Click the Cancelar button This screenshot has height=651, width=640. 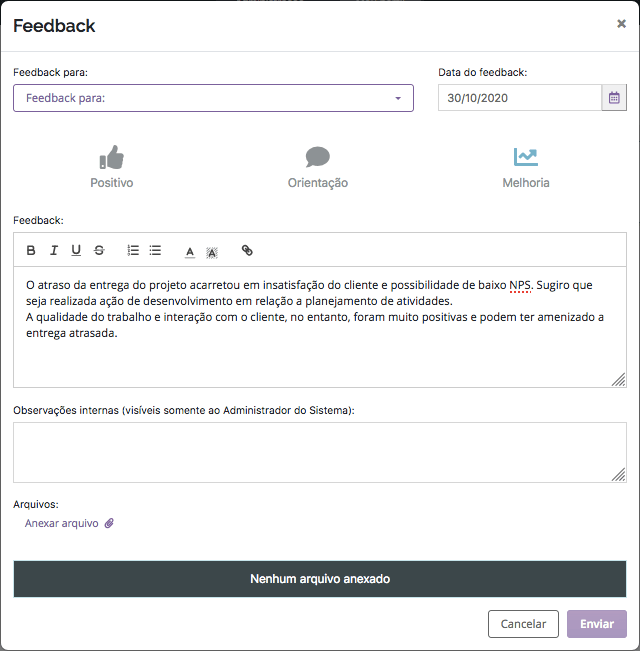(x=523, y=624)
